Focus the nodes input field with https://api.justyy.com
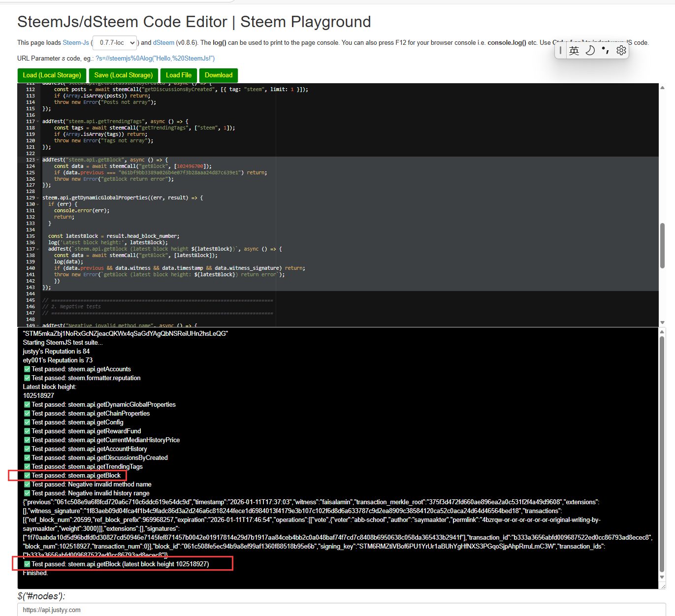This screenshot has width=675, height=616. [342, 610]
